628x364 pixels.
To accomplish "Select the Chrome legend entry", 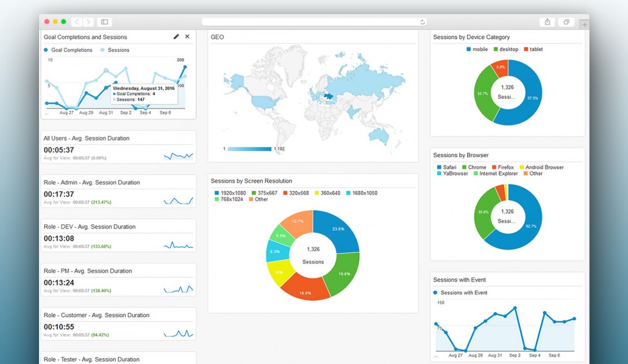I will (x=474, y=168).
